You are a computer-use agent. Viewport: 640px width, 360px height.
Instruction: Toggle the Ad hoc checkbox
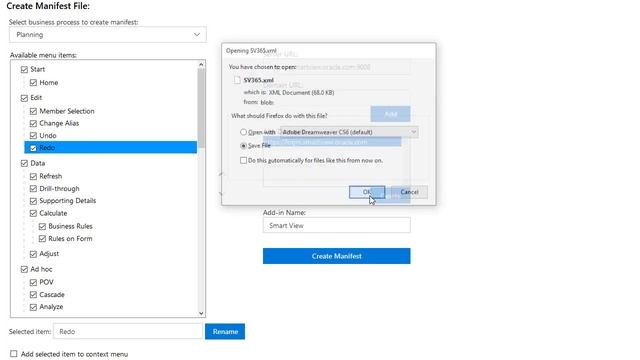24,269
